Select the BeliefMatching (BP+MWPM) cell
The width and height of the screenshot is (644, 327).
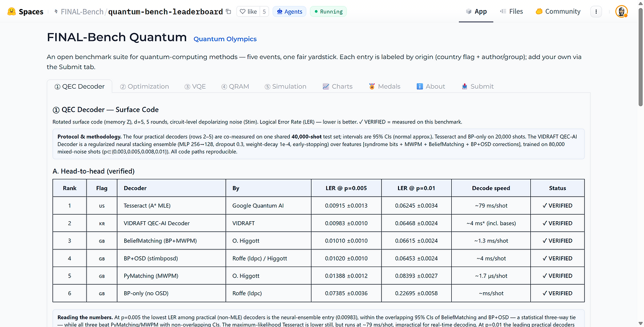pyautogui.click(x=172, y=241)
